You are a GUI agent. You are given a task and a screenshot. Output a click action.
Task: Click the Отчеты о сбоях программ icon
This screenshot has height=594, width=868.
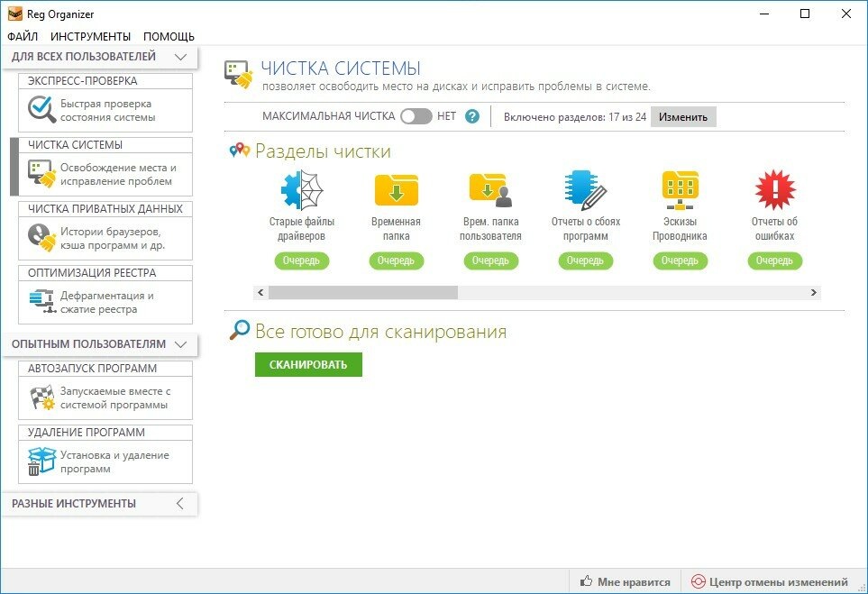tap(586, 190)
